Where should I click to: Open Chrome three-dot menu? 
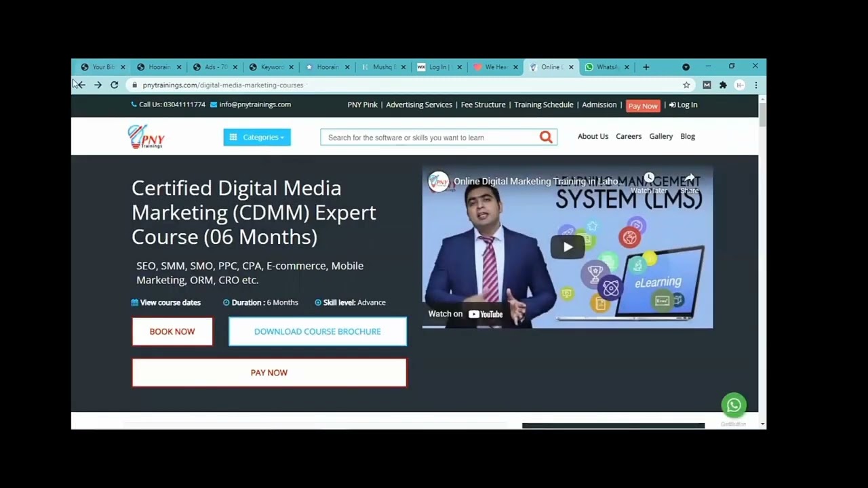pos(756,85)
